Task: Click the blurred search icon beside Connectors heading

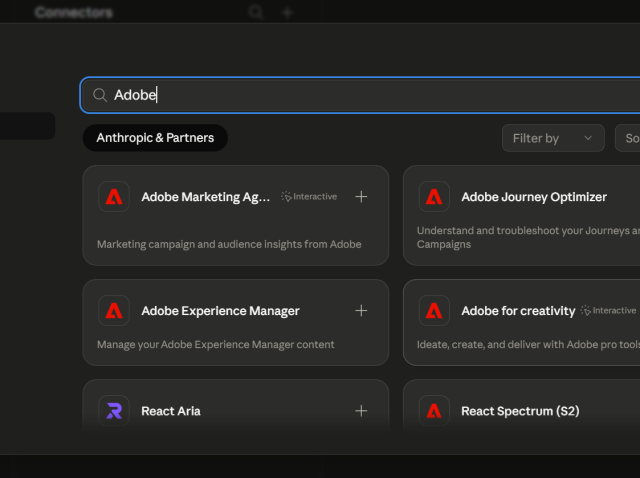Action: [x=256, y=12]
